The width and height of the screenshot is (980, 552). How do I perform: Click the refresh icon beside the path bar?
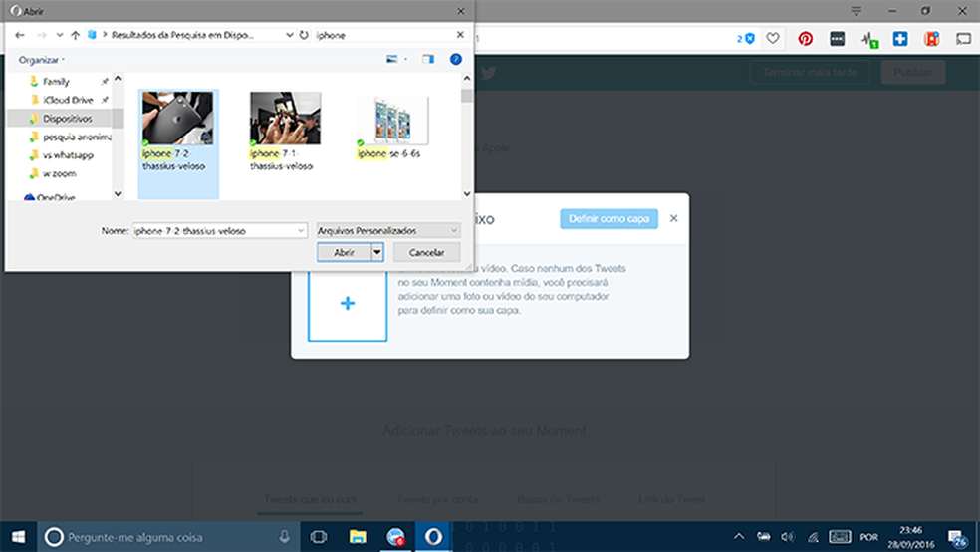pos(303,35)
